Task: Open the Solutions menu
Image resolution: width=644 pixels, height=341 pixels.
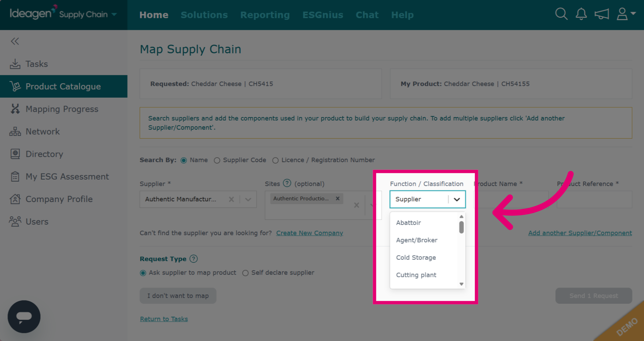Action: coord(204,15)
